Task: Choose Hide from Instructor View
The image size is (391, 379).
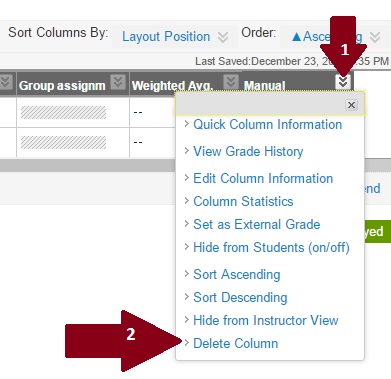Action: point(266,320)
